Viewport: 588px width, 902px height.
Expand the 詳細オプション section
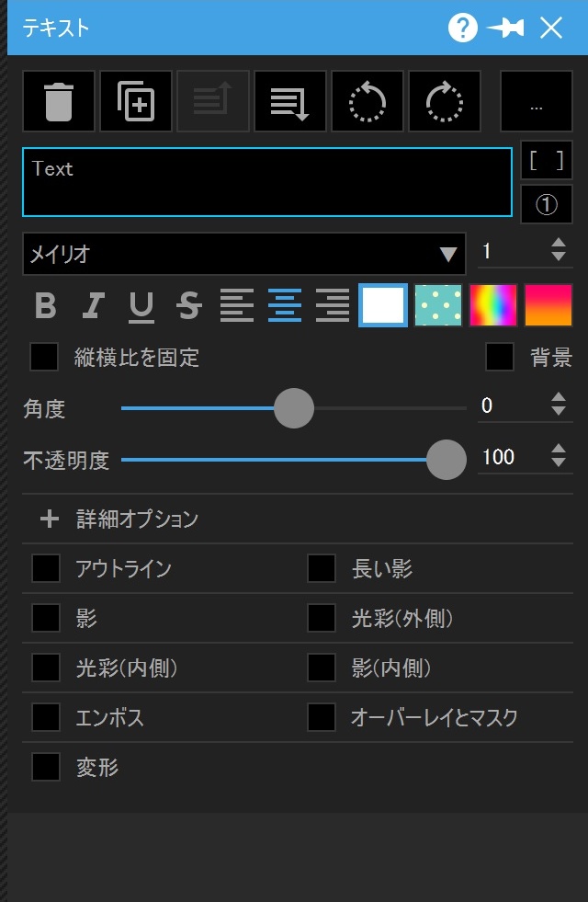tap(119, 519)
